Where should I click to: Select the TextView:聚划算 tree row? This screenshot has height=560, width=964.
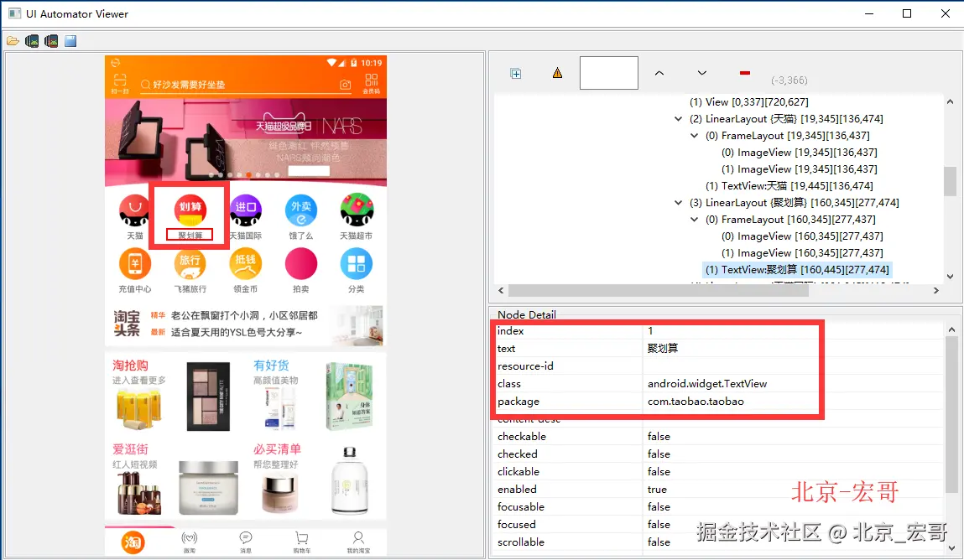coord(797,270)
